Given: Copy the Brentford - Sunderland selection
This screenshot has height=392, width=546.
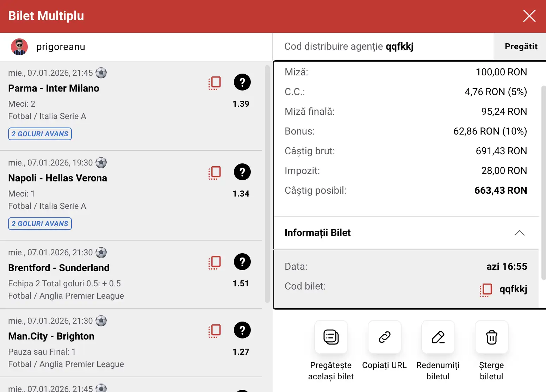Looking at the screenshot, I should (x=215, y=262).
